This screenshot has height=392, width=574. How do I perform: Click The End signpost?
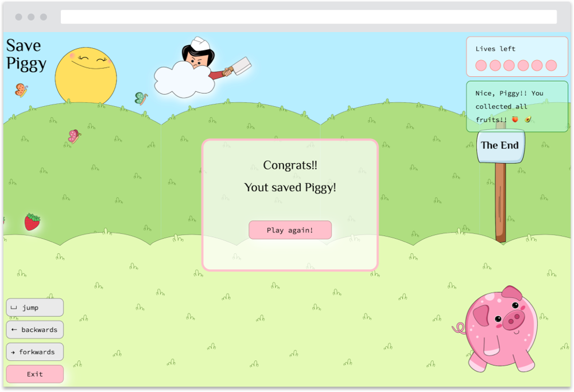pos(500,146)
